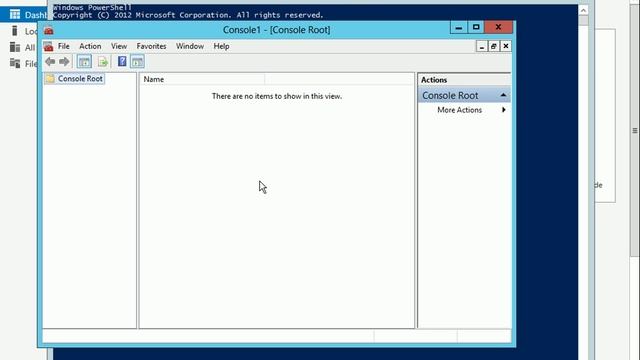Maximize the Console1 window

pyautogui.click(x=476, y=27)
